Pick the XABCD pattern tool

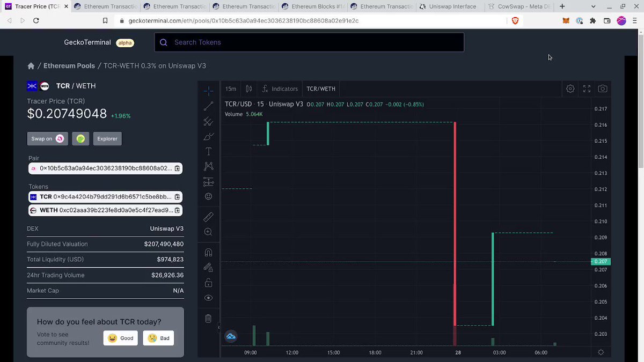(x=208, y=166)
